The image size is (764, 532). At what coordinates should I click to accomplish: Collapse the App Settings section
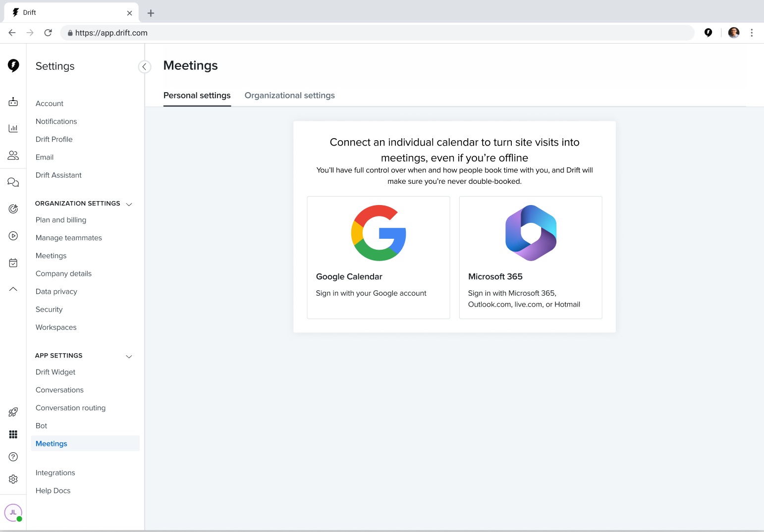(129, 356)
